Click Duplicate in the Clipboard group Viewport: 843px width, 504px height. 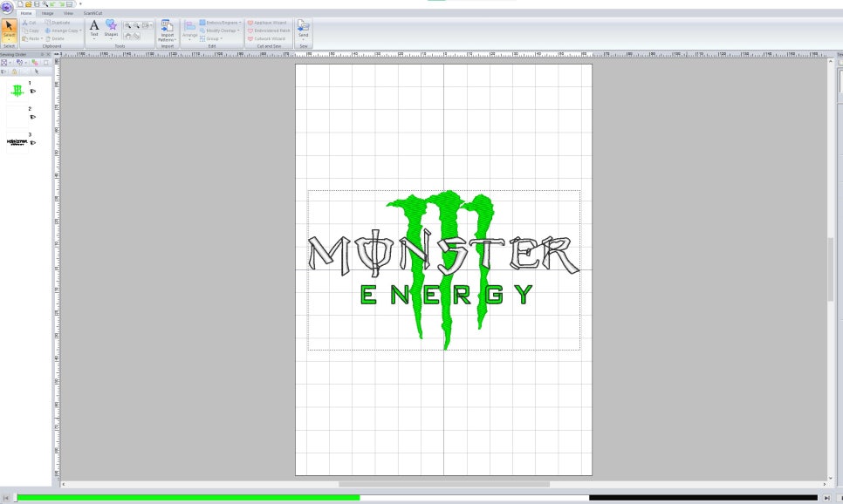pos(58,23)
